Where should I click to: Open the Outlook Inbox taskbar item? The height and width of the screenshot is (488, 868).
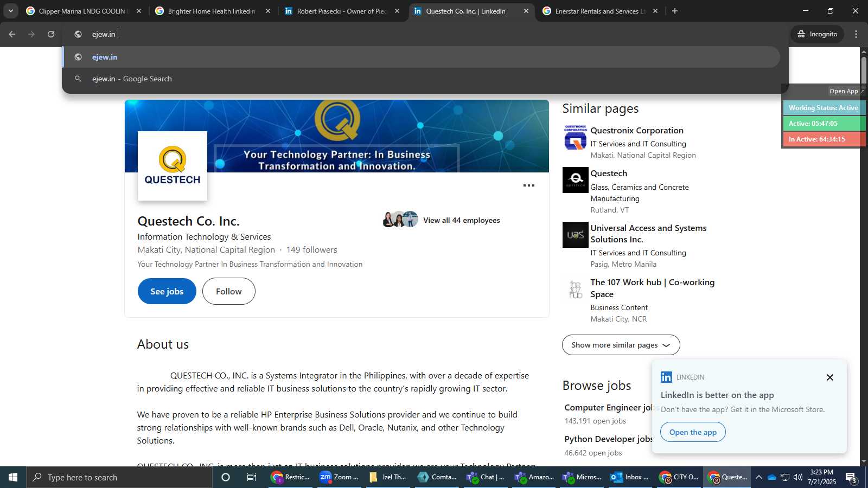click(630, 477)
